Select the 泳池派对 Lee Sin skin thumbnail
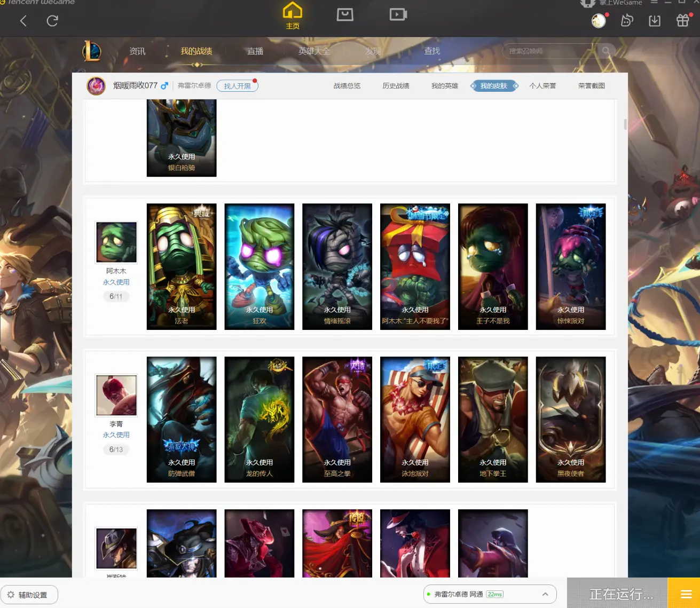The height and width of the screenshot is (608, 700). point(415,420)
